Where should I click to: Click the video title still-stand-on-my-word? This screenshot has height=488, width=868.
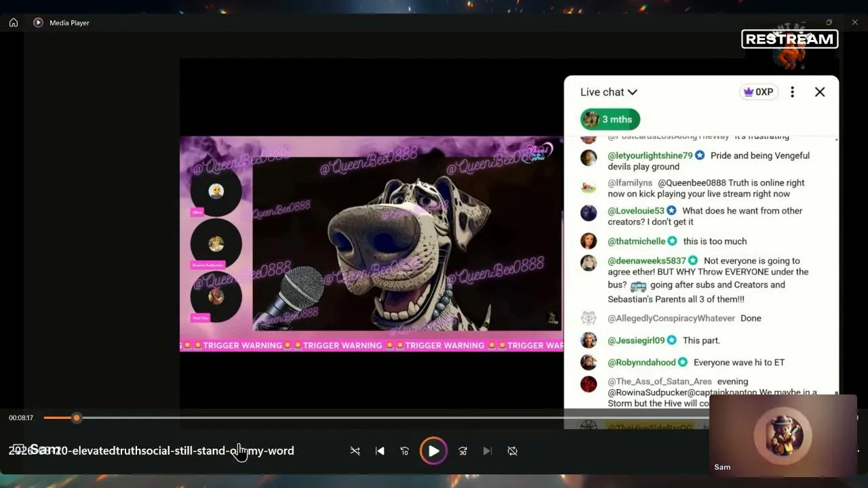(x=228, y=451)
